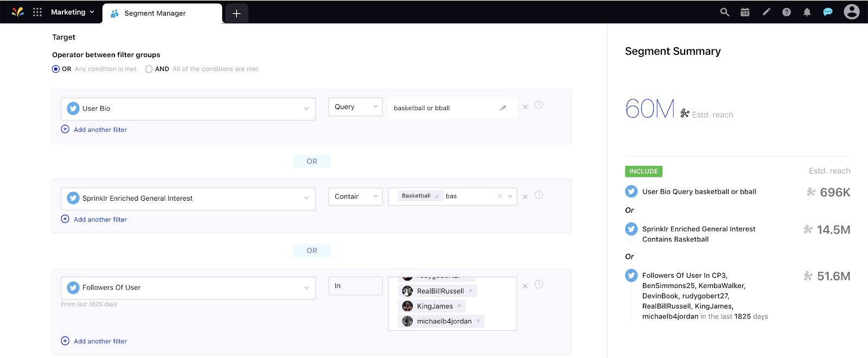Remove the Followers Of User filter with X
868x358 pixels.
525,286
